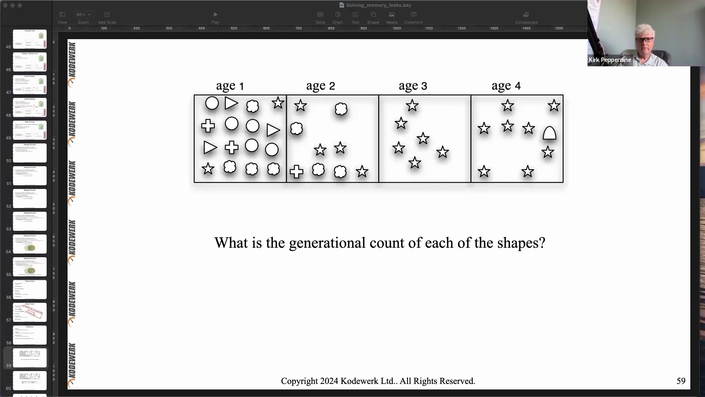The height and width of the screenshot is (397, 705).
Task: Select slide 60 thumbnail in navigator
Action: point(30,380)
